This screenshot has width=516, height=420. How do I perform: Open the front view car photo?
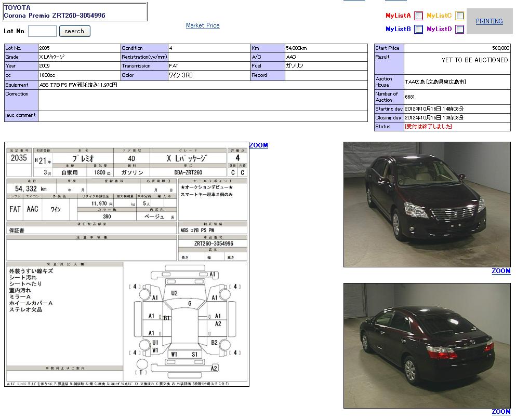(x=427, y=205)
